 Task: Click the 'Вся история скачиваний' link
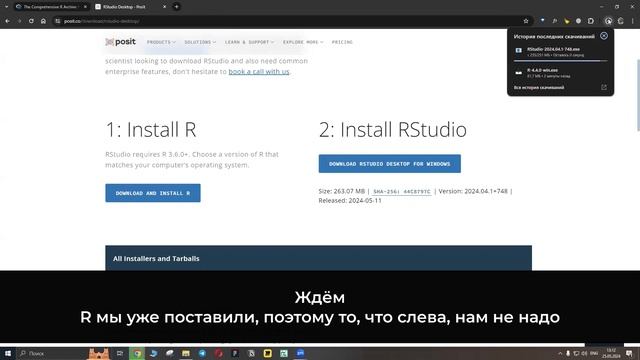(539, 87)
